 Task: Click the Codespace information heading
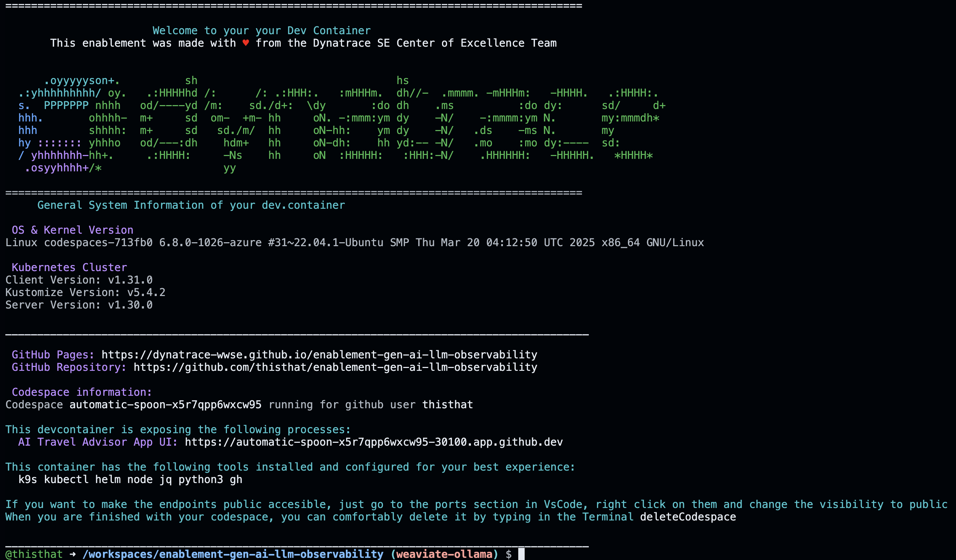tap(82, 392)
